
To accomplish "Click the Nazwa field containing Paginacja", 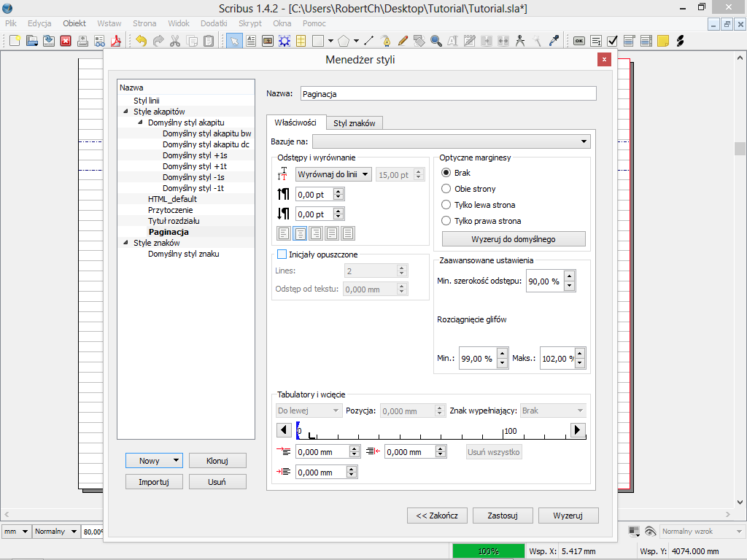I will click(x=448, y=93).
